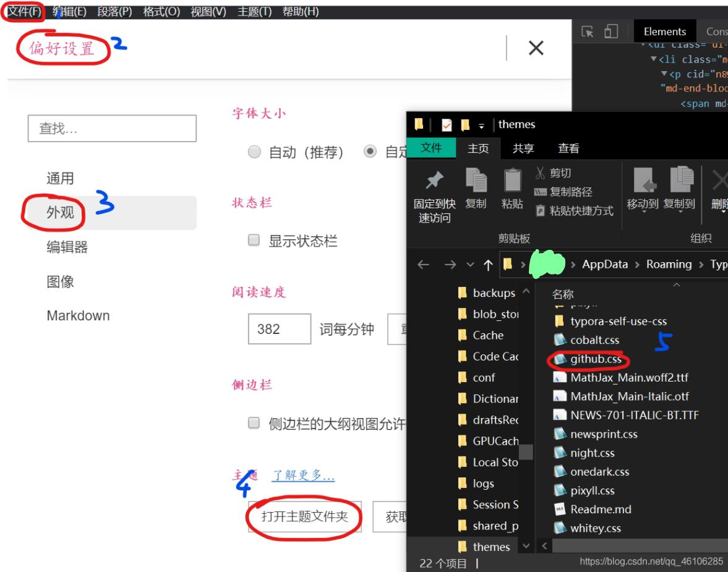Image resolution: width=728 pixels, height=572 pixels.
Task: Select the backups folder in tree
Action: pyautogui.click(x=487, y=293)
